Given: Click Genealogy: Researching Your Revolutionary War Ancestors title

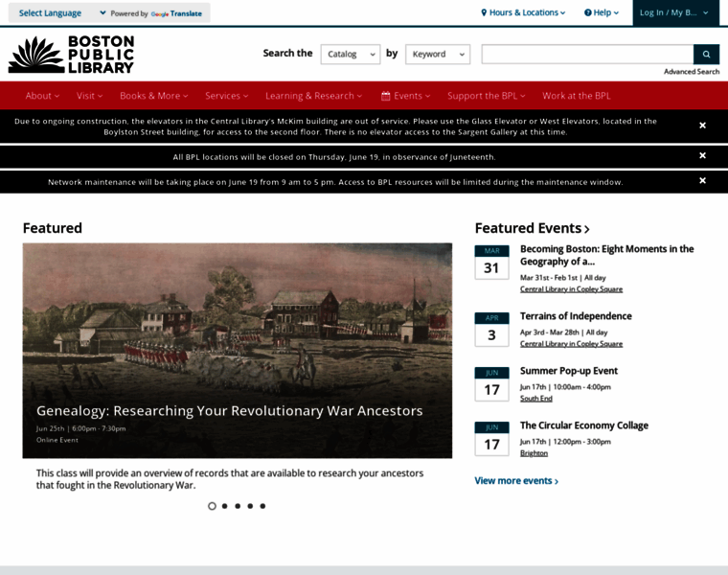Looking at the screenshot, I should click(x=229, y=411).
